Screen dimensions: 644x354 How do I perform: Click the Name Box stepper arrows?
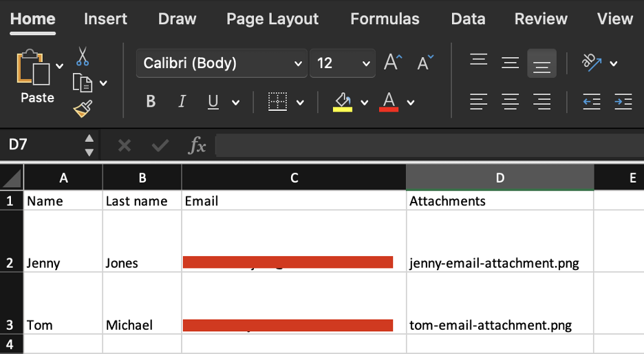89,145
